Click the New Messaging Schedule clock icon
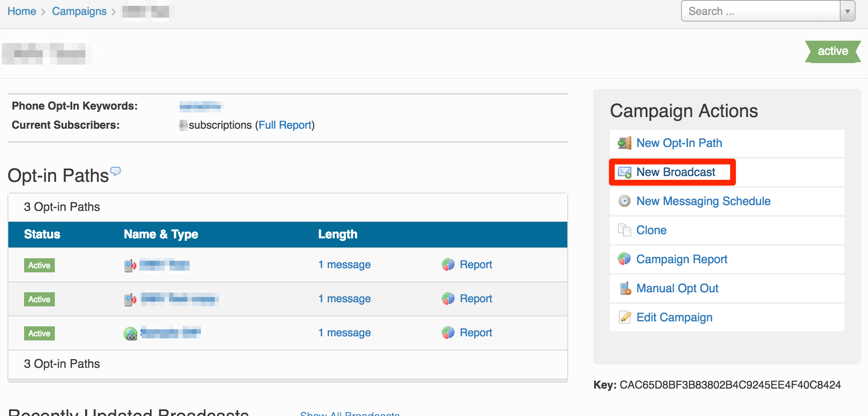The height and width of the screenshot is (416, 868). (x=625, y=201)
